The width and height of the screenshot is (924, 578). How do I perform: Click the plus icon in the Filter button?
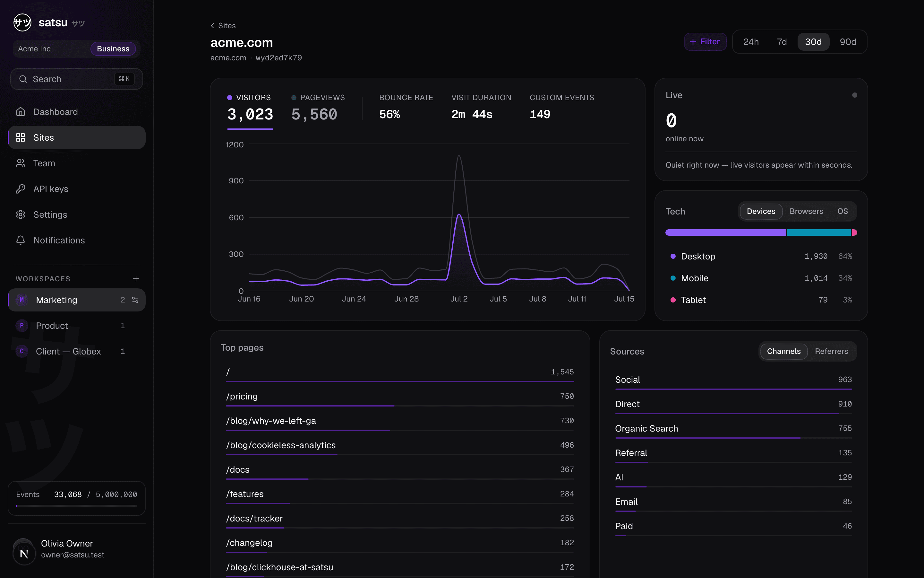tap(693, 42)
